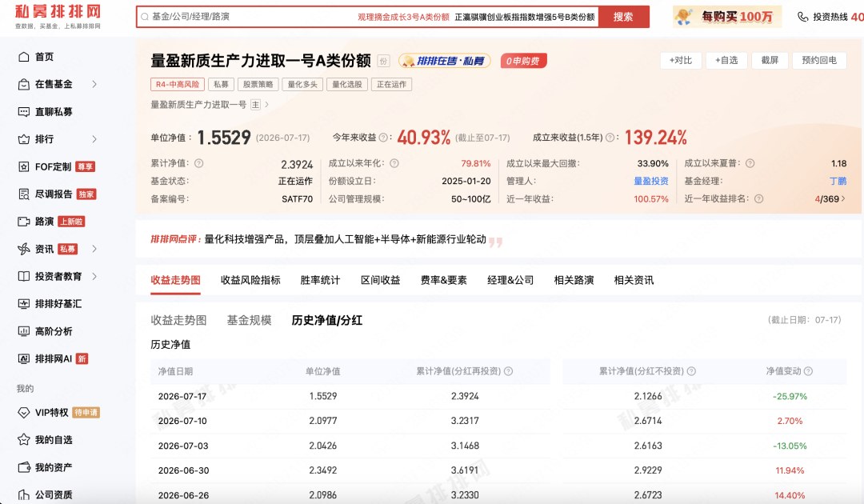
Task: Click the 路演 video icon
Action: click(x=24, y=222)
